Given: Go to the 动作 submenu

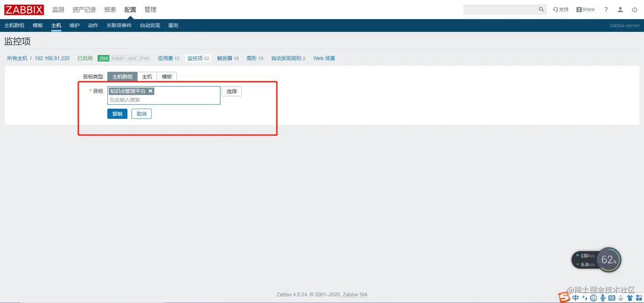Looking at the screenshot, I should click(x=93, y=26).
